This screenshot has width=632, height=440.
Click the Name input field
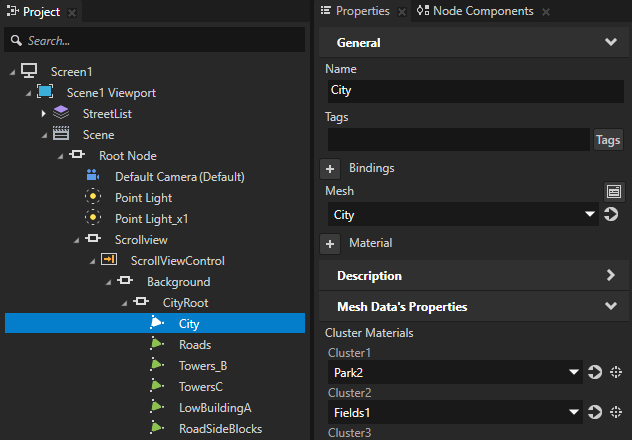pyautogui.click(x=474, y=89)
